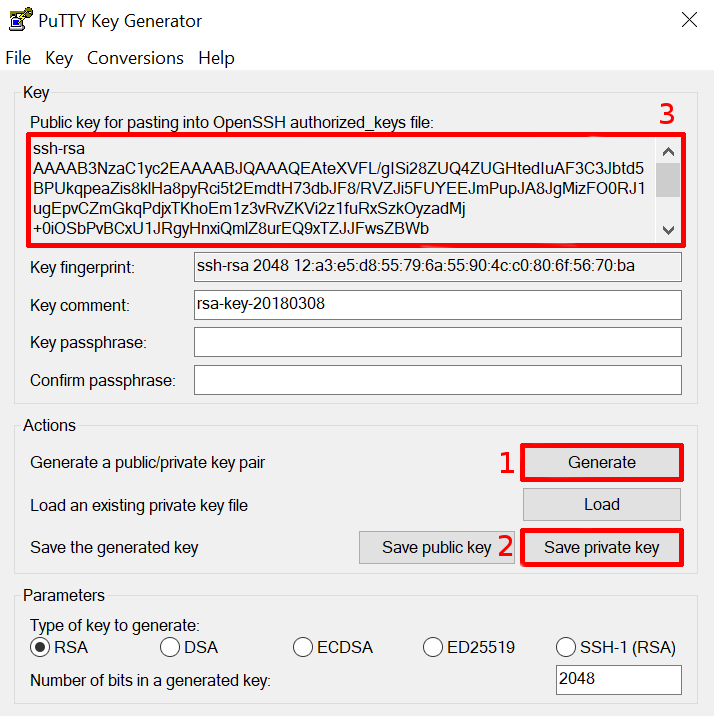Screen dimensions: 714x716
Task: Click the PuTTY Key Generator title bar icon
Action: pyautogui.click(x=21, y=20)
